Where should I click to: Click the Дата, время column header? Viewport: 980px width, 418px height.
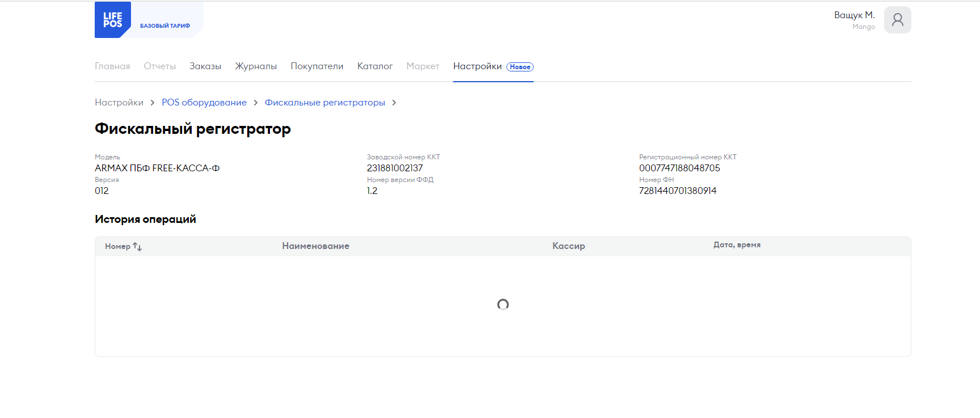(737, 245)
